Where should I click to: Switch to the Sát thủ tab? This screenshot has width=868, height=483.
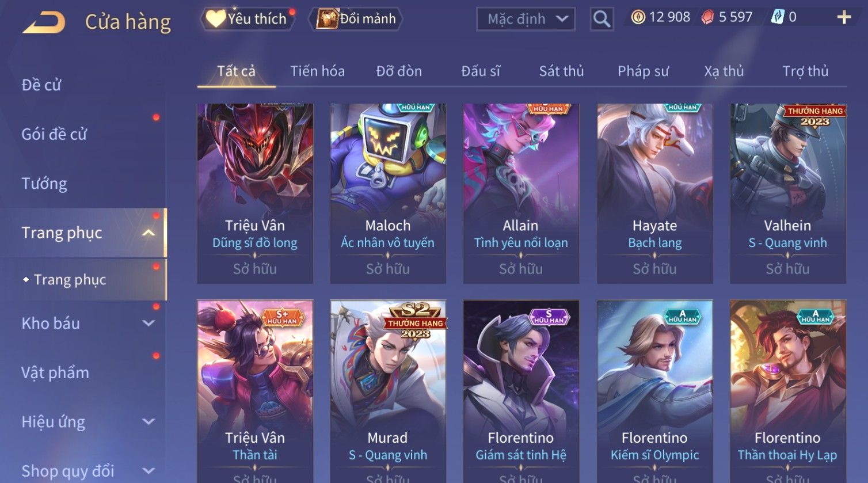click(561, 71)
